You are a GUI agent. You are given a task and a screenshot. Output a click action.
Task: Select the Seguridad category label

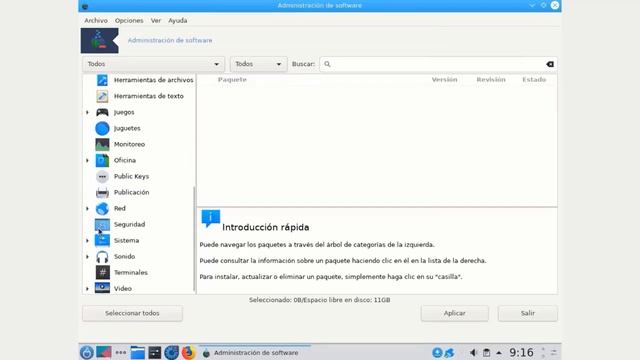(129, 224)
